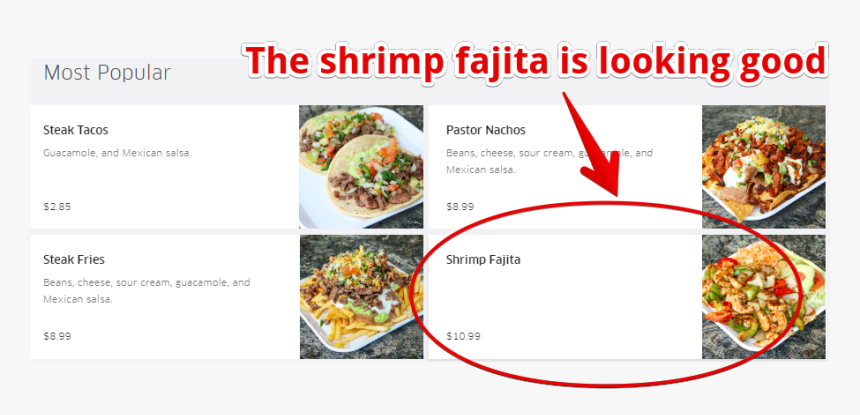Open the Steak Tacos food photo

(361, 167)
